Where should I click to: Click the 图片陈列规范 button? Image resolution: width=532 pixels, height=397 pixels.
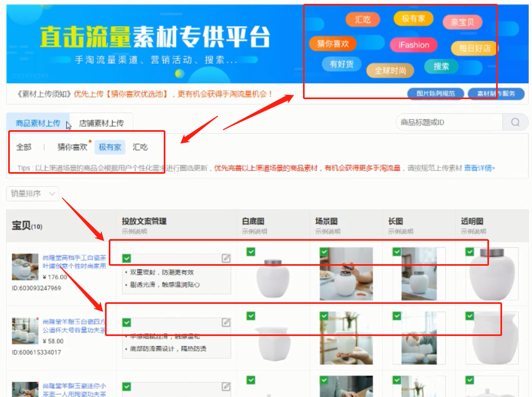[435, 94]
